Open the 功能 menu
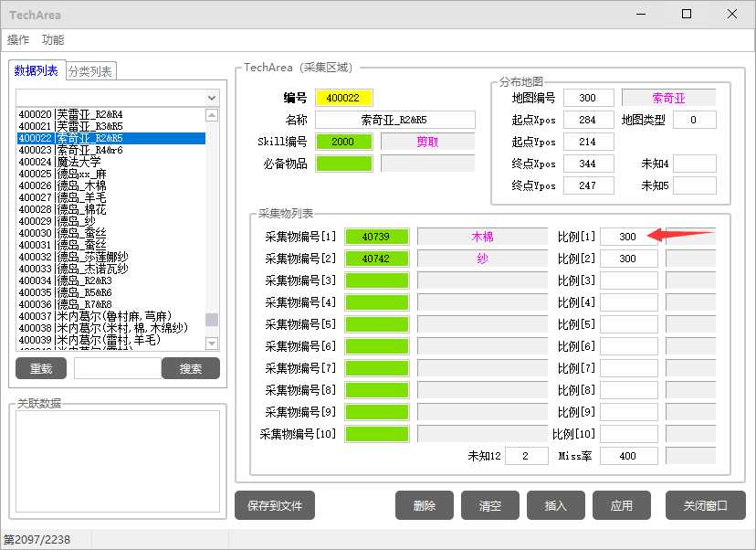This screenshot has width=756, height=550. (x=53, y=40)
